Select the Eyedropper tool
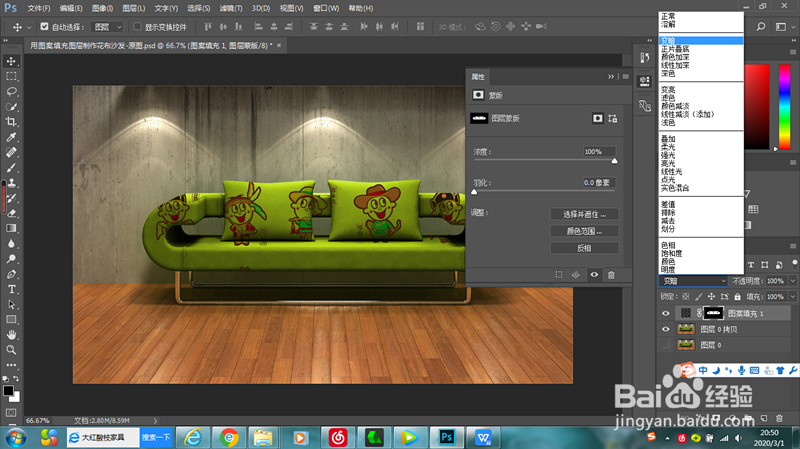800x449 pixels. [11, 137]
